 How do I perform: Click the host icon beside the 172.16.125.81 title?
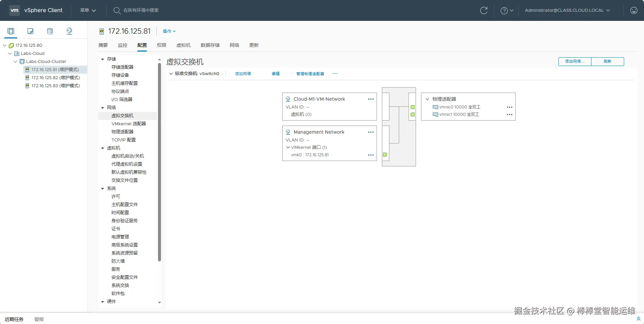pos(102,31)
